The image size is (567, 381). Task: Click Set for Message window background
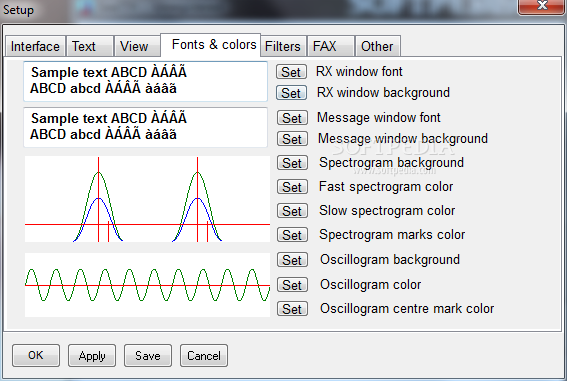[292, 139]
